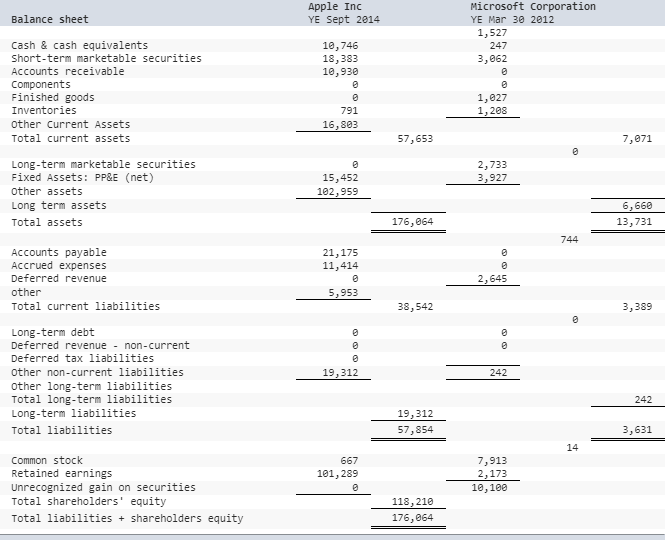Image resolution: width=672 pixels, height=540 pixels.
Task: Click Microsoft's total current assets value 7,071
Action: coord(636,139)
